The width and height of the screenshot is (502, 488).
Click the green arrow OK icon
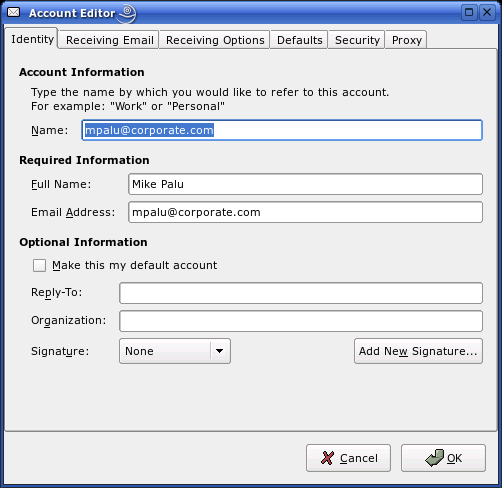point(434,458)
